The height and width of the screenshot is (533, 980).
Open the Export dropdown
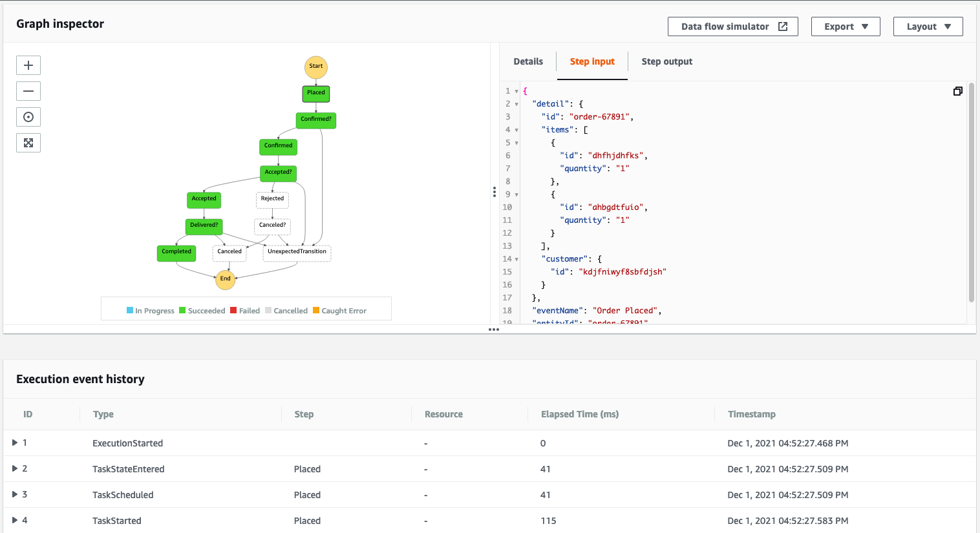click(846, 26)
